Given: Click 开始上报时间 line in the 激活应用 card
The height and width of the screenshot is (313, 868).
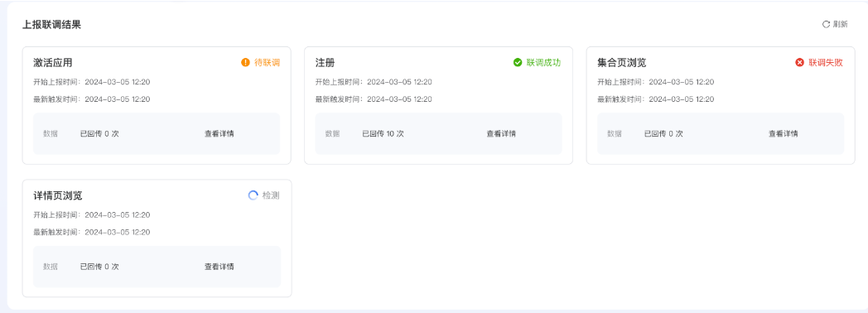Looking at the screenshot, I should (x=92, y=83).
